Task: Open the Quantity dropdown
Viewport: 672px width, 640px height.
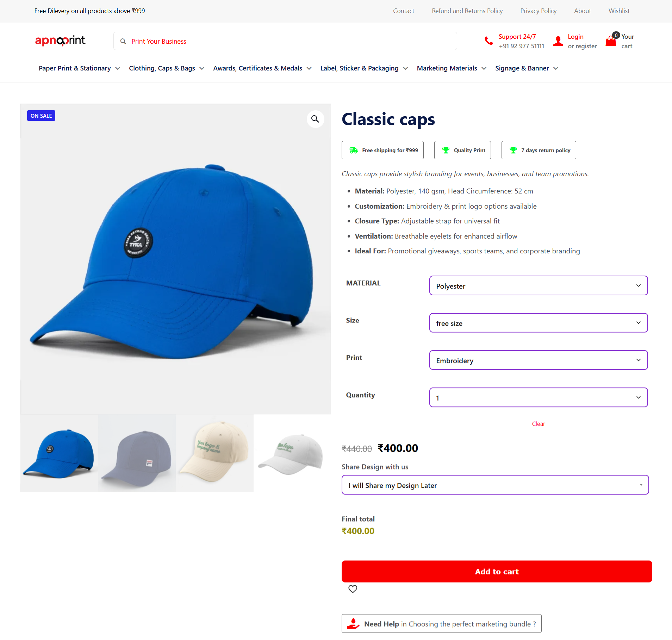Action: pos(538,398)
